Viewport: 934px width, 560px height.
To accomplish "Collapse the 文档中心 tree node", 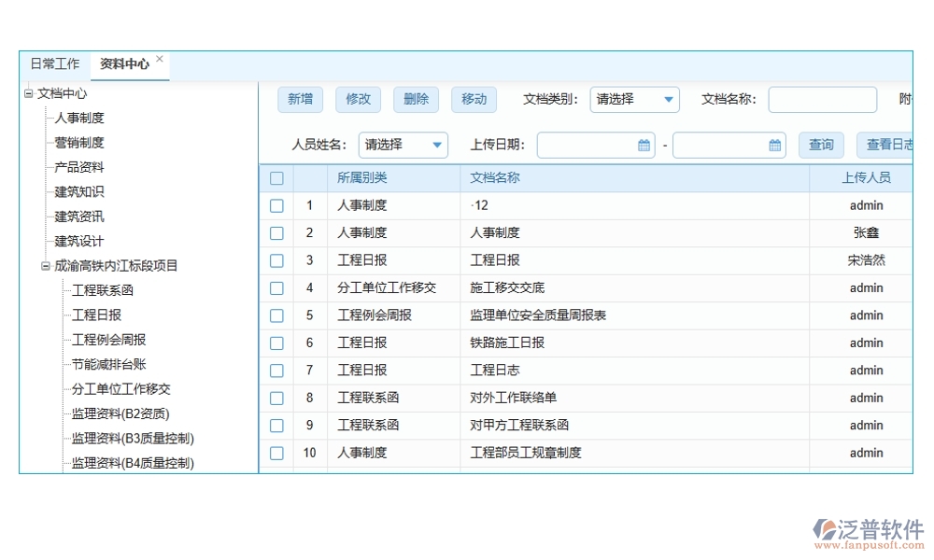I will pyautogui.click(x=27, y=93).
